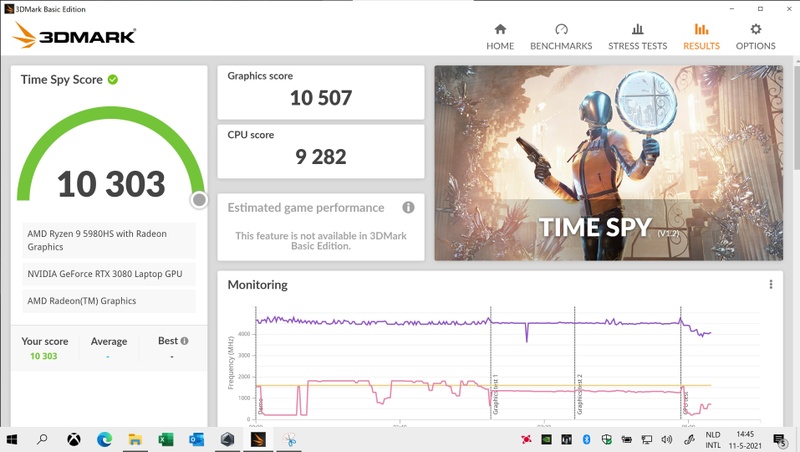Click the network tray icon
The image size is (800, 452).
pos(646,439)
